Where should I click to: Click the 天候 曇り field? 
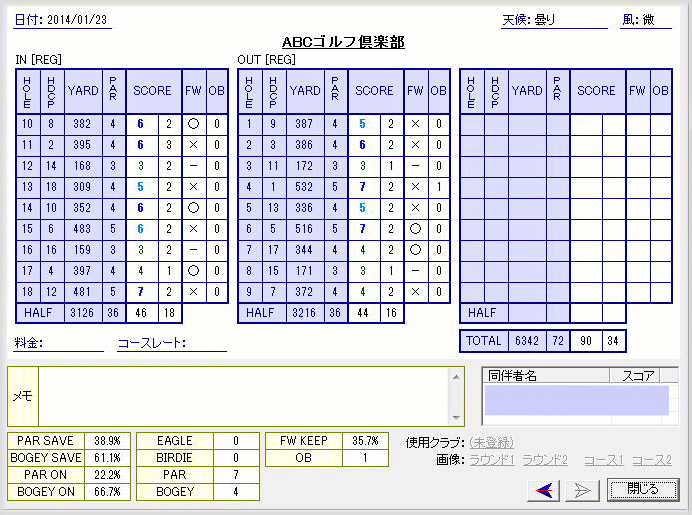(554, 20)
